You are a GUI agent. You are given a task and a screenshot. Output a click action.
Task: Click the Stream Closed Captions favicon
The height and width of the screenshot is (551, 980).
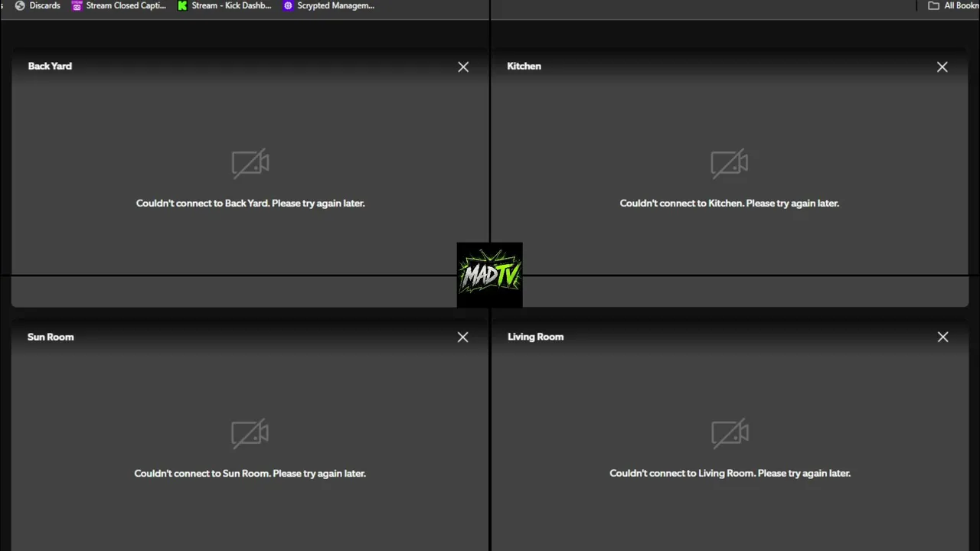(x=77, y=5)
